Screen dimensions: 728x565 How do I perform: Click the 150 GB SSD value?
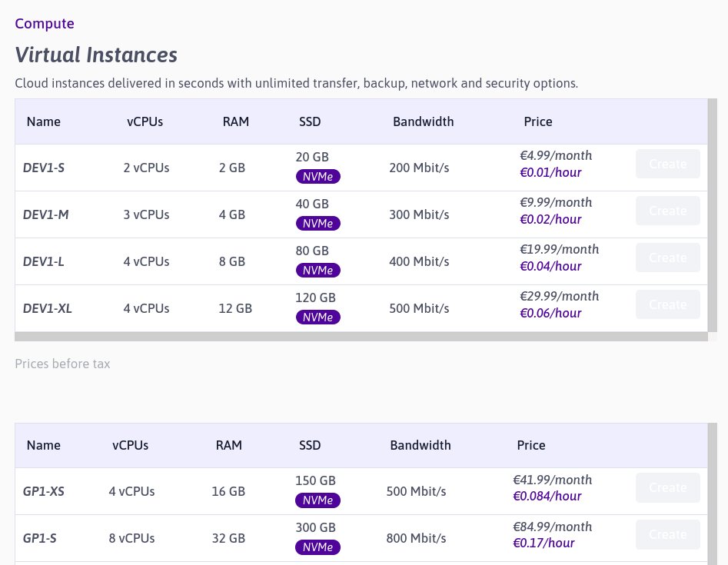pos(316,480)
